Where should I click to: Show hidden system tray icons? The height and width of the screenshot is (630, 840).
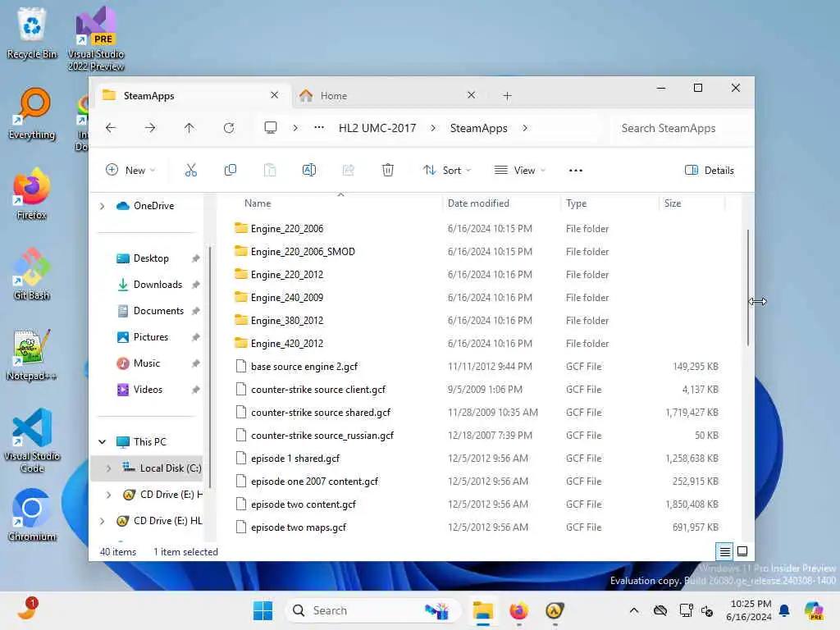click(x=634, y=610)
